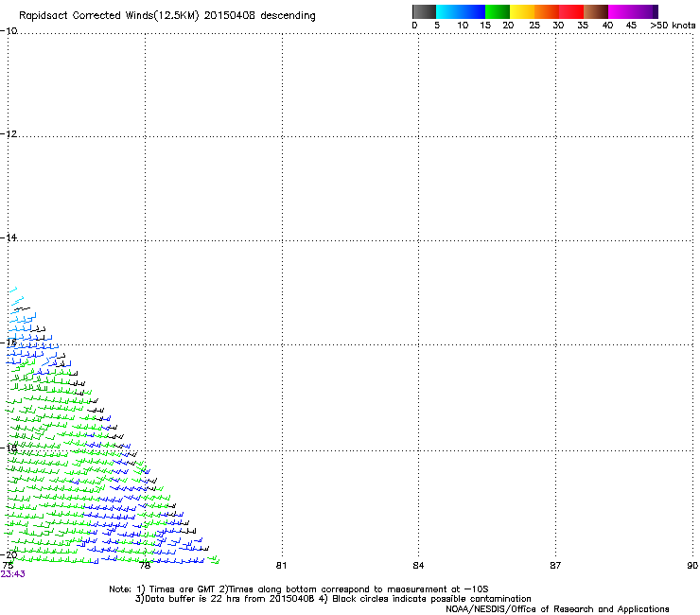Click the latitude label '-14'
The width and height of the screenshot is (700, 615).
[9, 237]
